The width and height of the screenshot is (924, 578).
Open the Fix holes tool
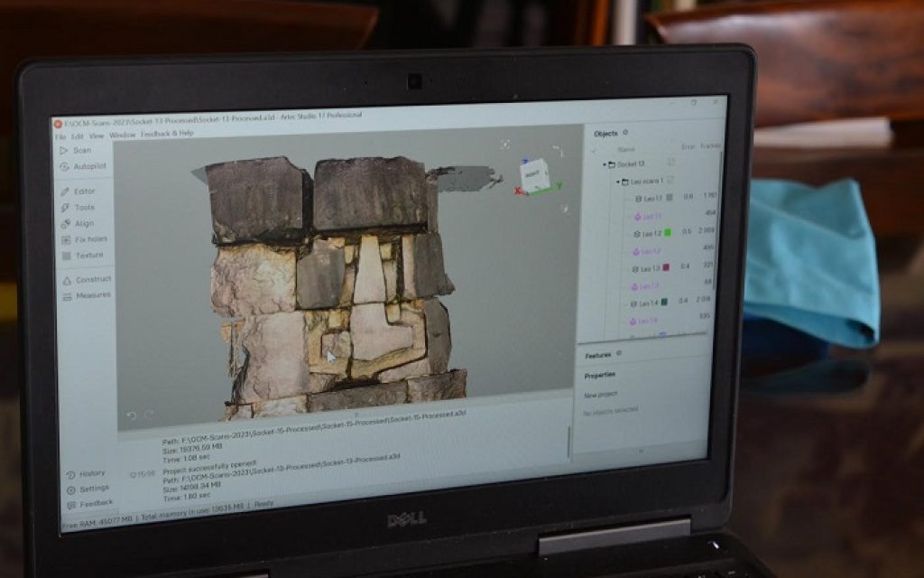point(88,239)
